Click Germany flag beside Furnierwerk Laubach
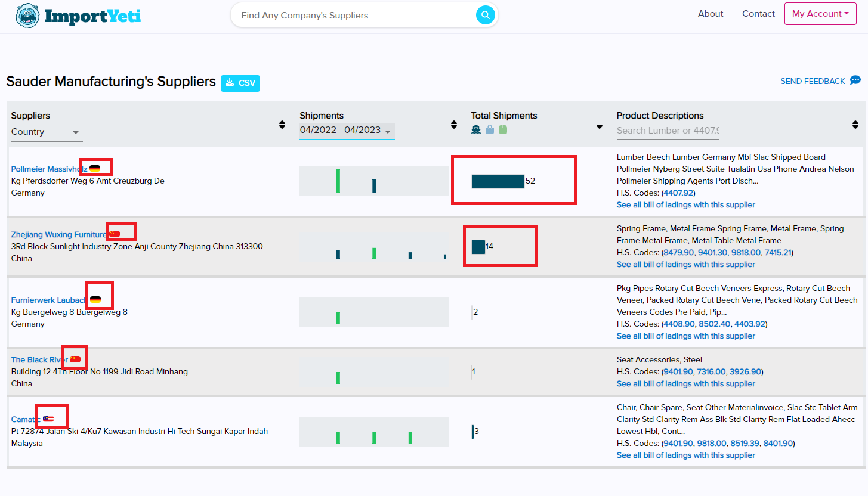 coord(95,299)
